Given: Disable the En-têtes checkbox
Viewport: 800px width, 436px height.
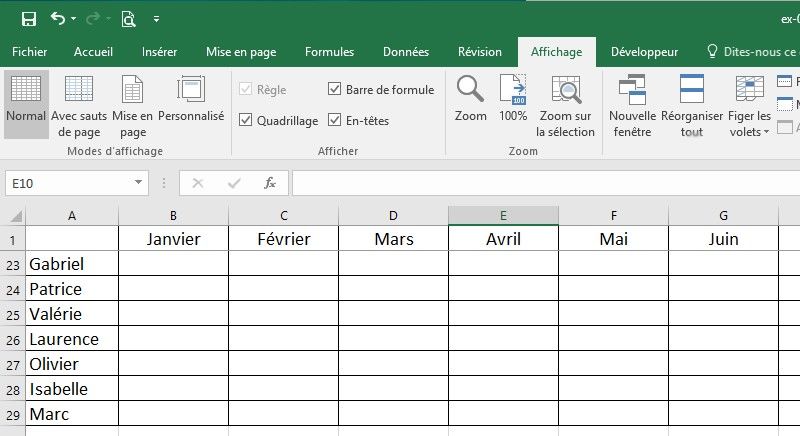Looking at the screenshot, I should pyautogui.click(x=335, y=121).
